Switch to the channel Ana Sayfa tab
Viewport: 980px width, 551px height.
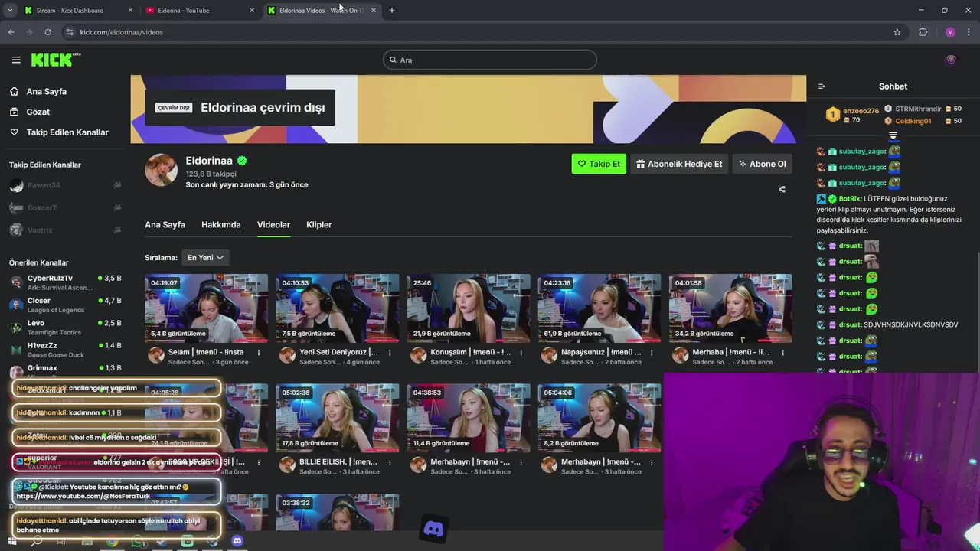165,224
